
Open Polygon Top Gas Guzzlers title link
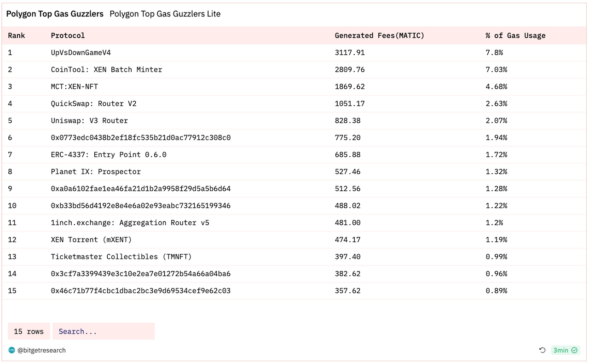coord(55,14)
